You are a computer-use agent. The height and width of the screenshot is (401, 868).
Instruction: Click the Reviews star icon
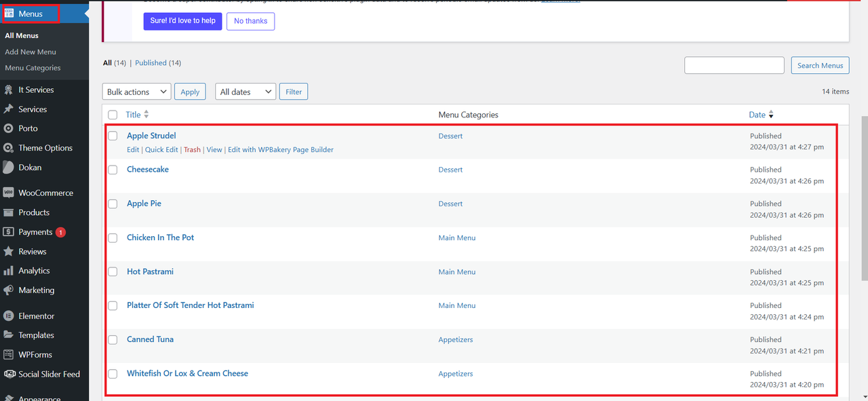9,251
